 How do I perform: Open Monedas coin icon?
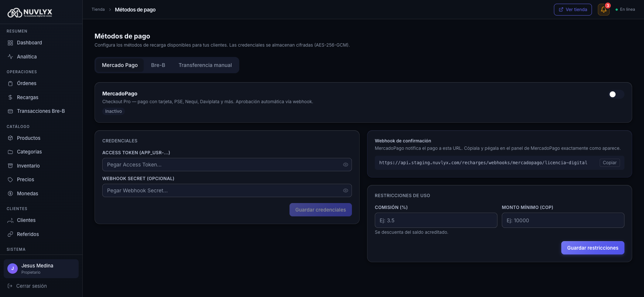10,193
